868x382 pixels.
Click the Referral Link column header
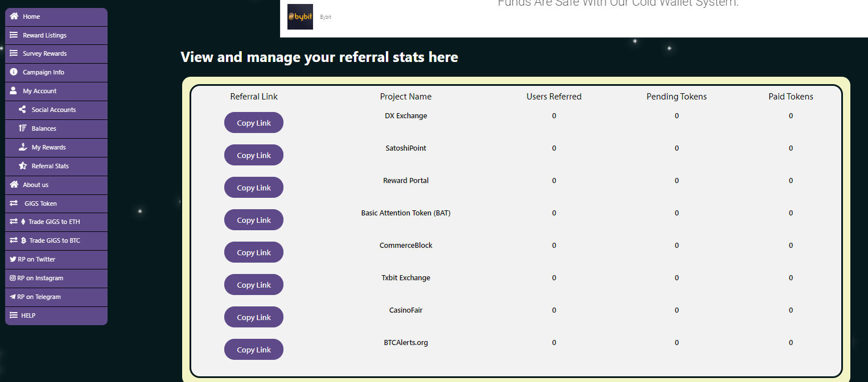254,97
